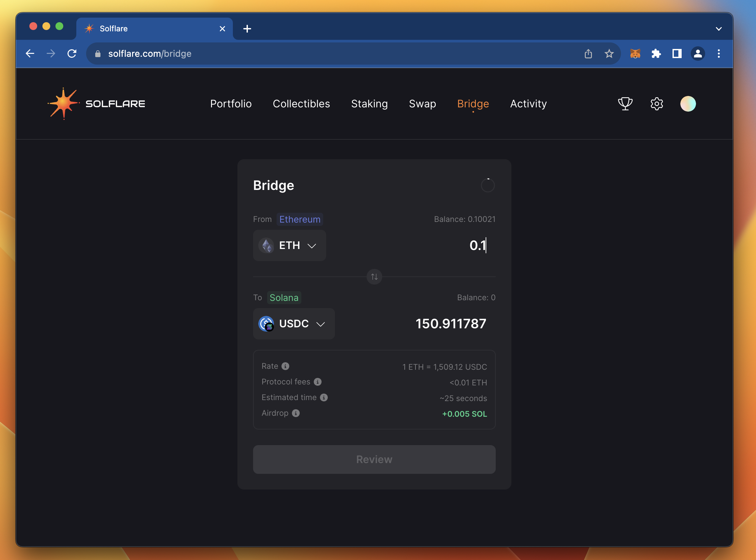Click the ~25 seconds estimate
The image size is (756, 560).
(x=463, y=398)
